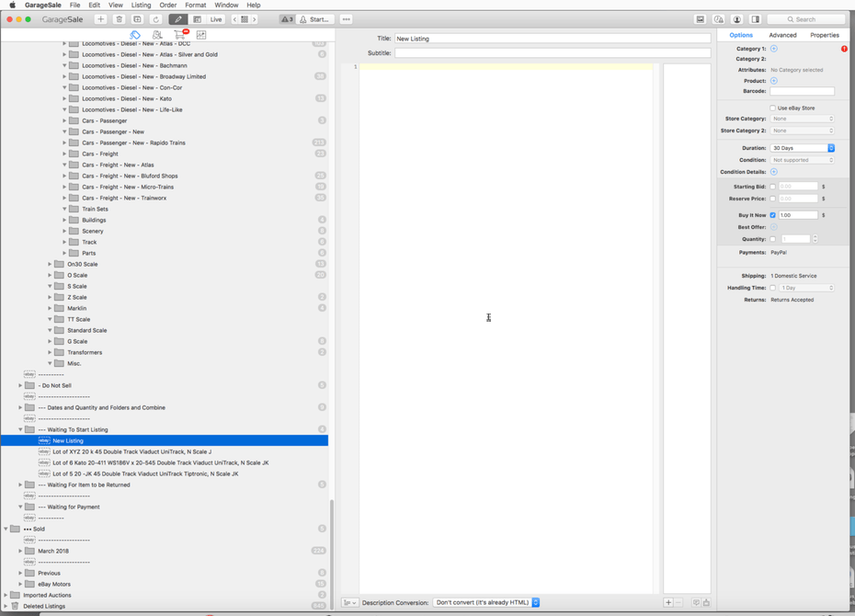The image size is (855, 616).
Task: Refresh with the circular arrow toolbar icon
Action: click(x=155, y=19)
